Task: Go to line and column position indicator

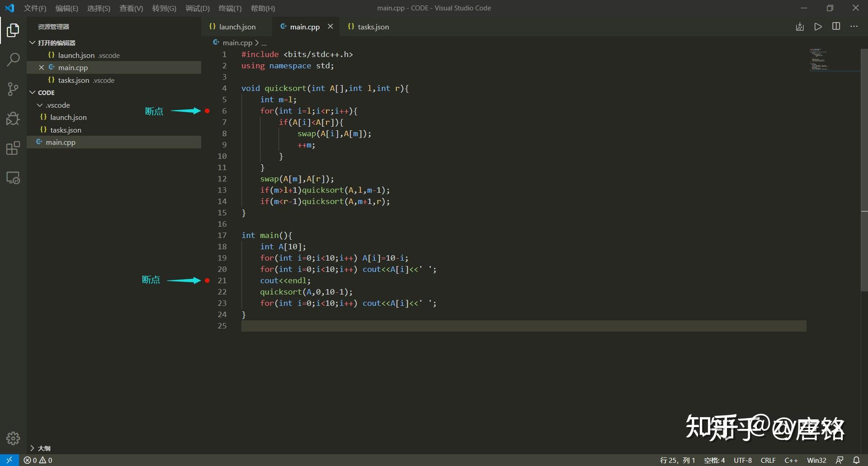Action: coord(677,460)
